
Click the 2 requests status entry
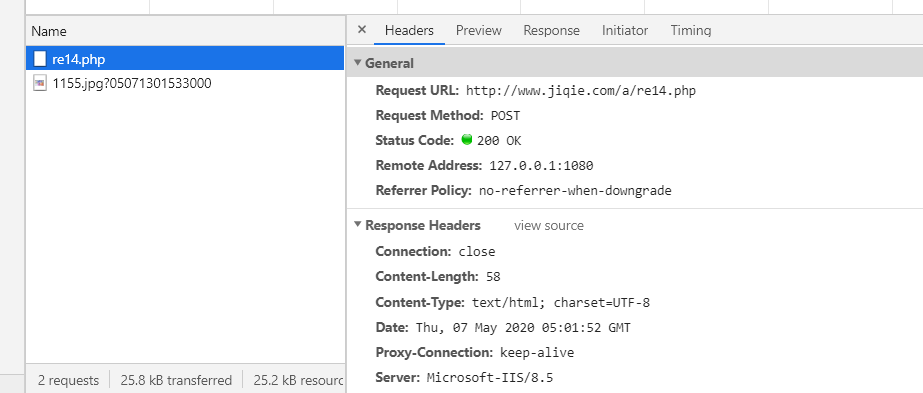click(x=68, y=381)
